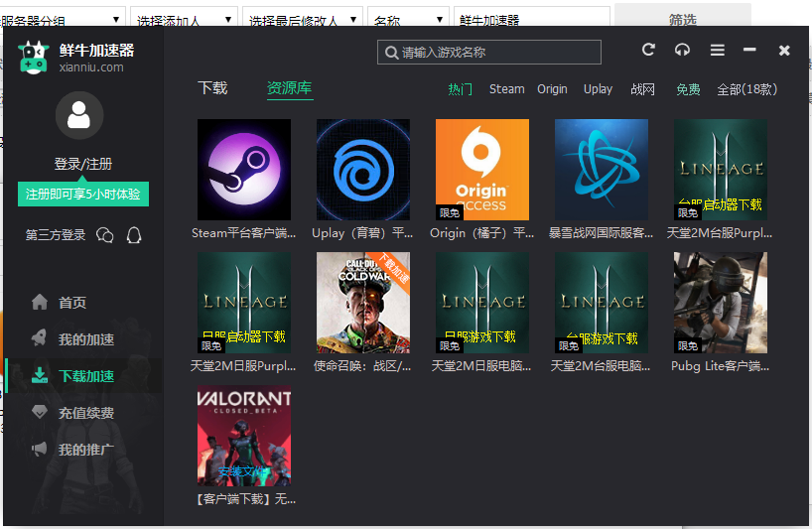Open 我的推广 in sidebar

[x=72, y=450]
